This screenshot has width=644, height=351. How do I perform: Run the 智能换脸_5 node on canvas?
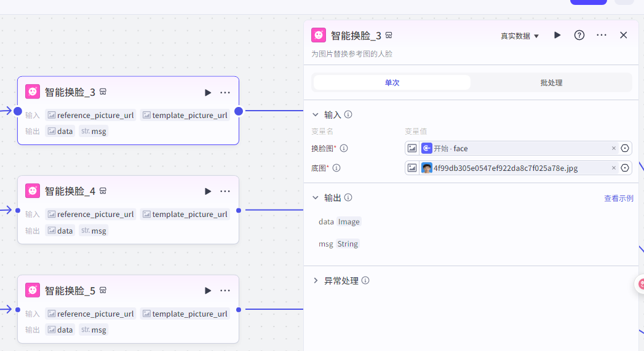pos(208,290)
